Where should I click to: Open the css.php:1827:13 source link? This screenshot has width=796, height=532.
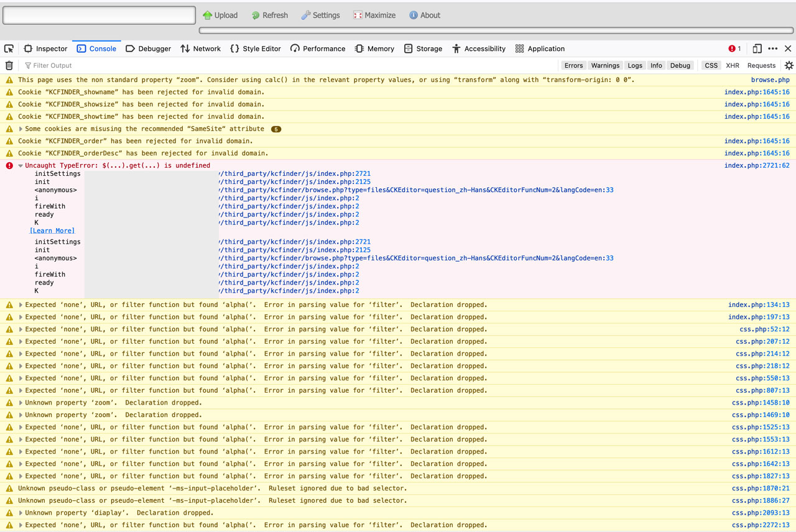click(761, 476)
